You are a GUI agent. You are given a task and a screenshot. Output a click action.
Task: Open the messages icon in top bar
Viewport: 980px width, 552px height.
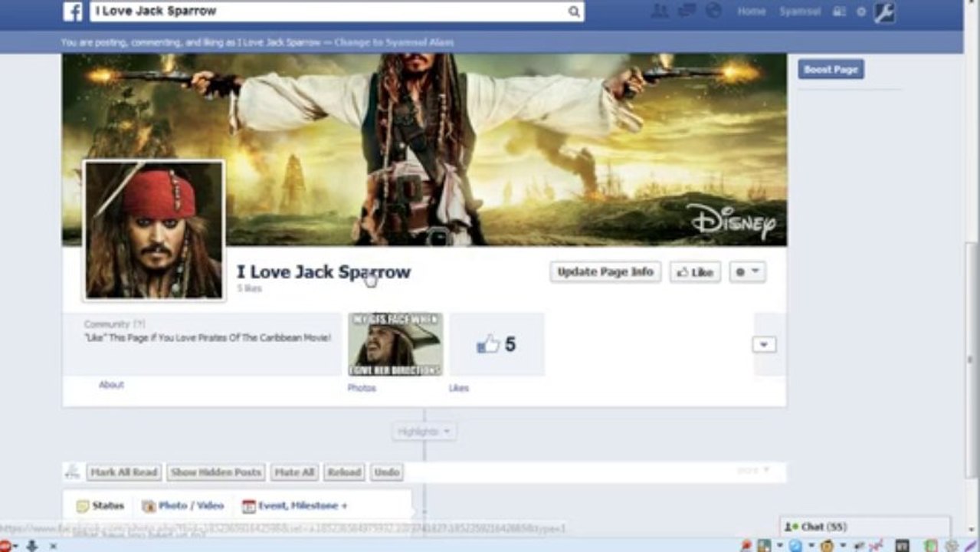pyautogui.click(x=687, y=11)
